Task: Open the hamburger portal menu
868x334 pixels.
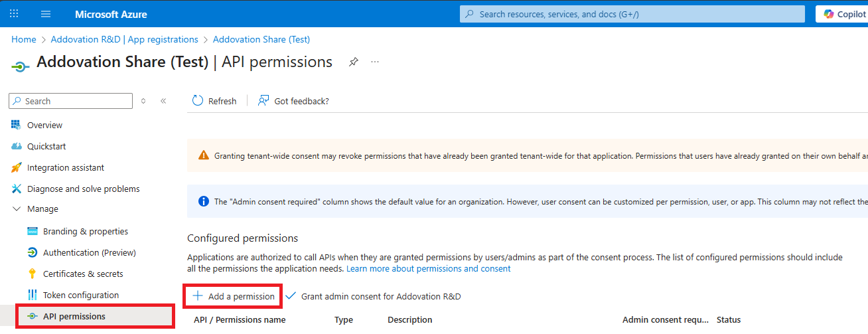Action: [x=46, y=14]
